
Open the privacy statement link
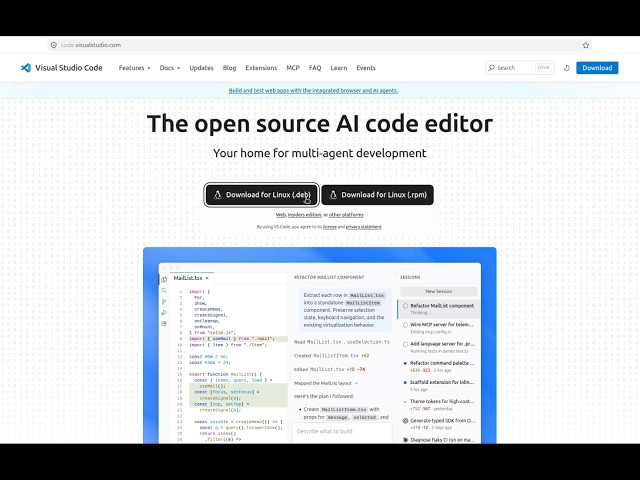tap(363, 227)
